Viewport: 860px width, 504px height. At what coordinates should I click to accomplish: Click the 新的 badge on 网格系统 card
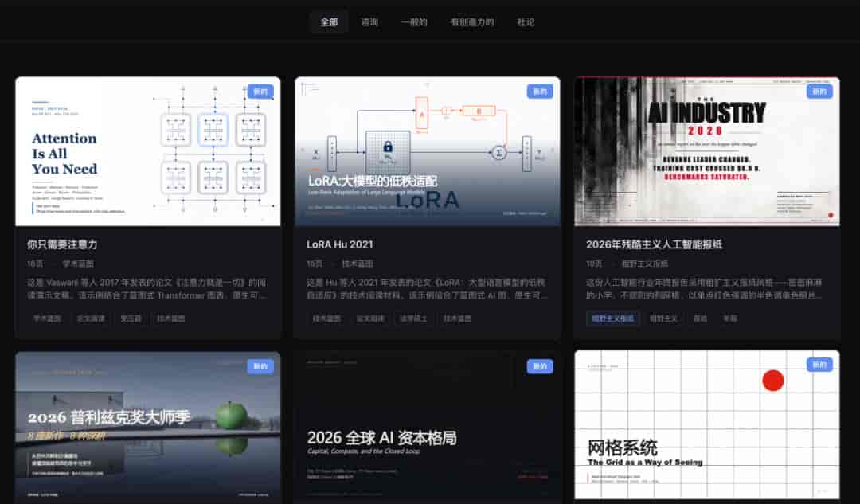point(819,365)
